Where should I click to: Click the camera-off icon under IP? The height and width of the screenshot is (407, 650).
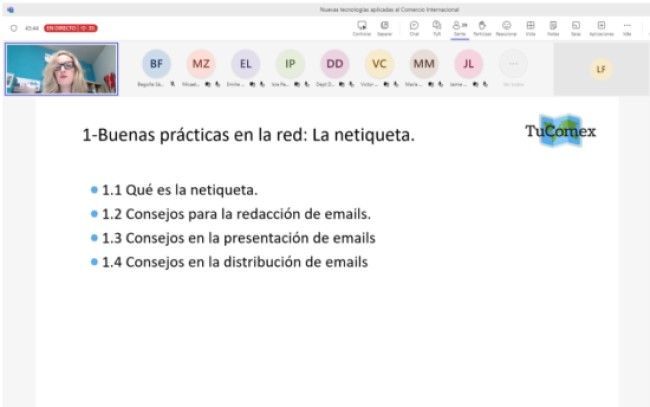(x=297, y=84)
